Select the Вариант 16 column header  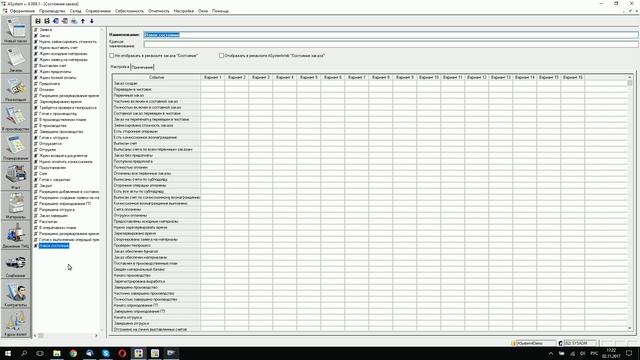[573, 77]
